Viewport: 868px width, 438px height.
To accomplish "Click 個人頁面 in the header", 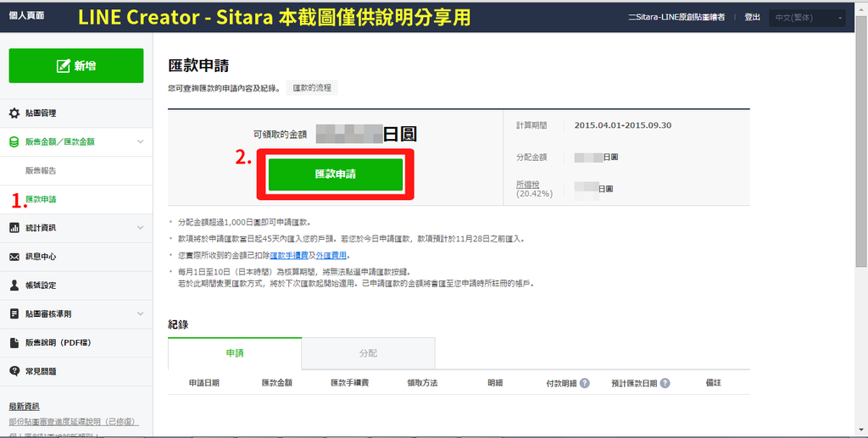I will [26, 16].
